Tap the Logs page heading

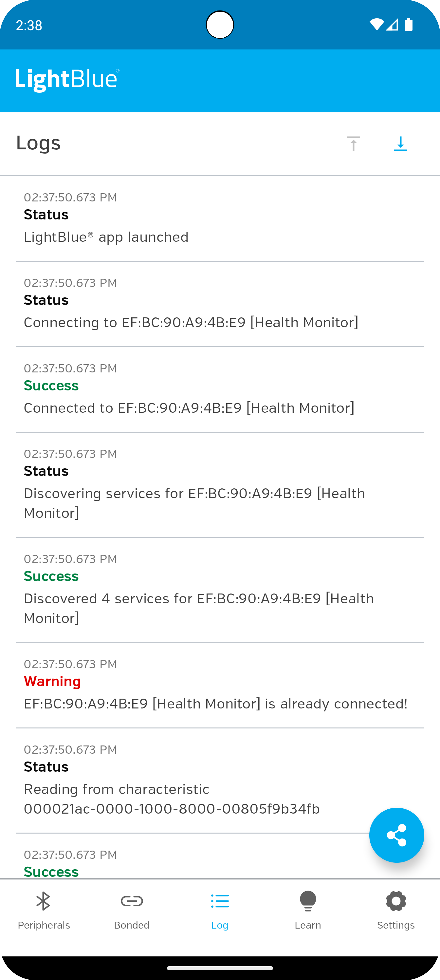coord(38,143)
